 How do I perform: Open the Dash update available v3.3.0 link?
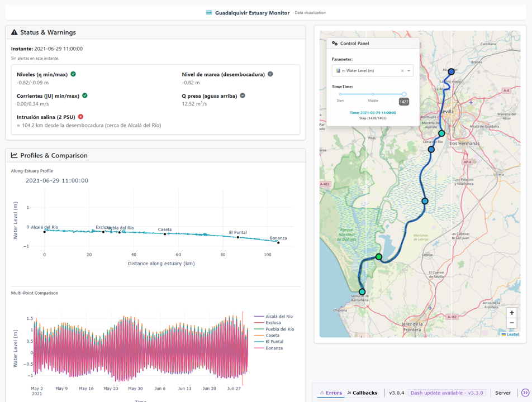click(447, 393)
